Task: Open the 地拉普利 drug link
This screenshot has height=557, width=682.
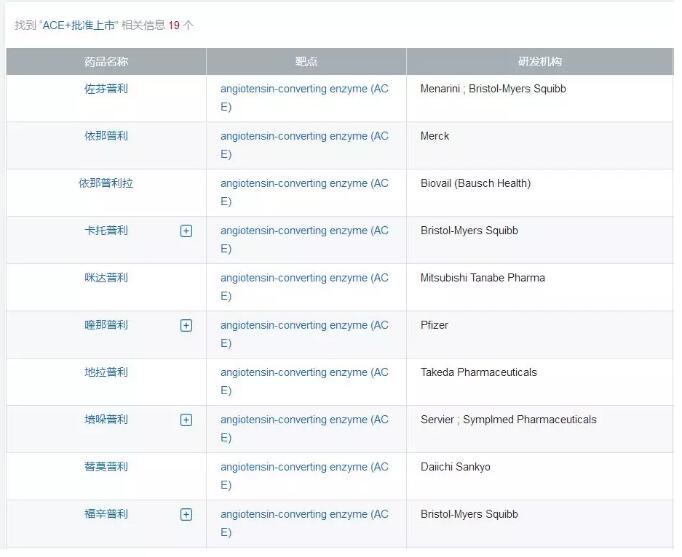Action: click(106, 373)
